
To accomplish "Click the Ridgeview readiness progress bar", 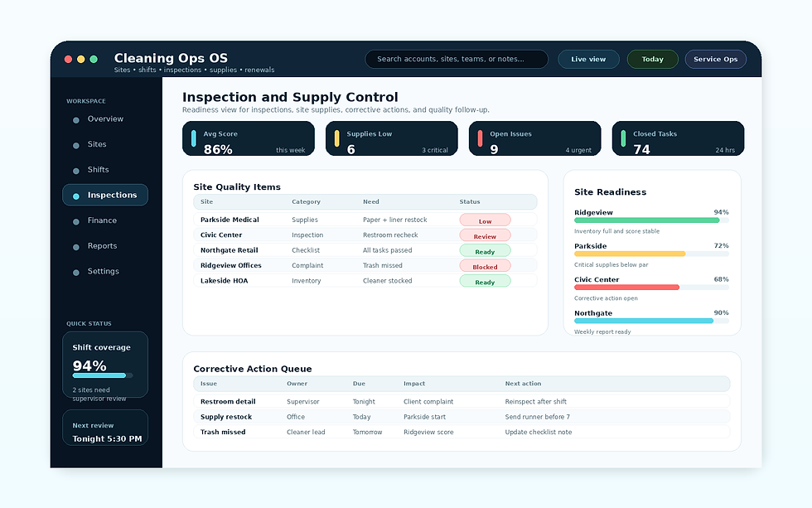I will click(651, 220).
